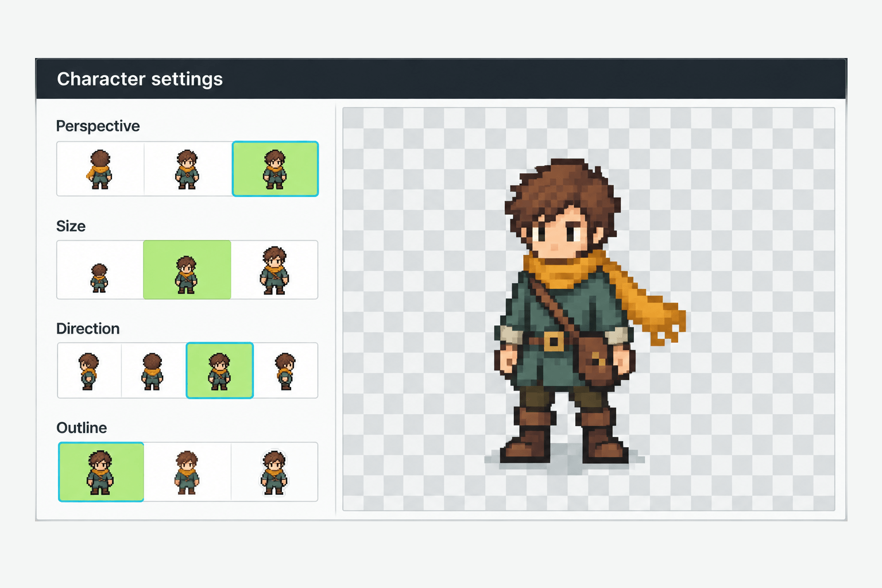The width and height of the screenshot is (882, 588).
Task: Click the "Perspective" section label
Action: [x=98, y=126]
